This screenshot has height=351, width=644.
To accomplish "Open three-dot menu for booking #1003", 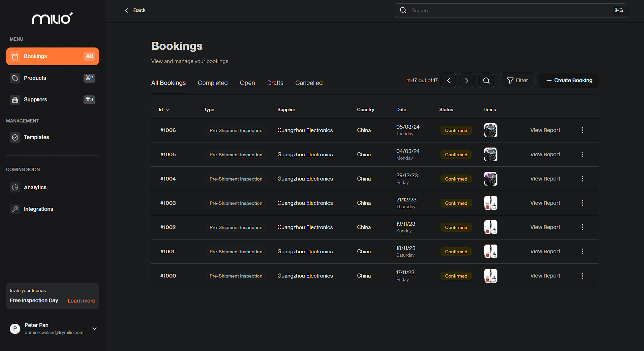I will pos(583,203).
